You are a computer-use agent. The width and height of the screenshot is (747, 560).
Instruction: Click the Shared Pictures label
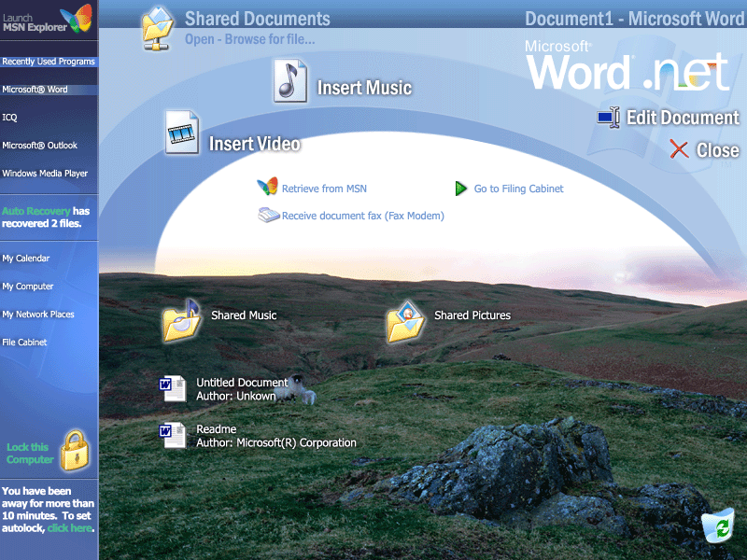(x=472, y=315)
